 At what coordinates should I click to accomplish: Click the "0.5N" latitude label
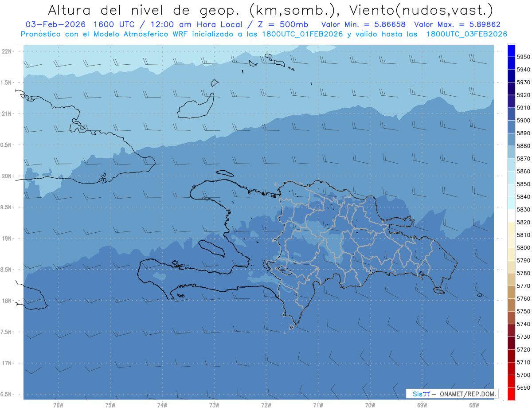(6, 145)
